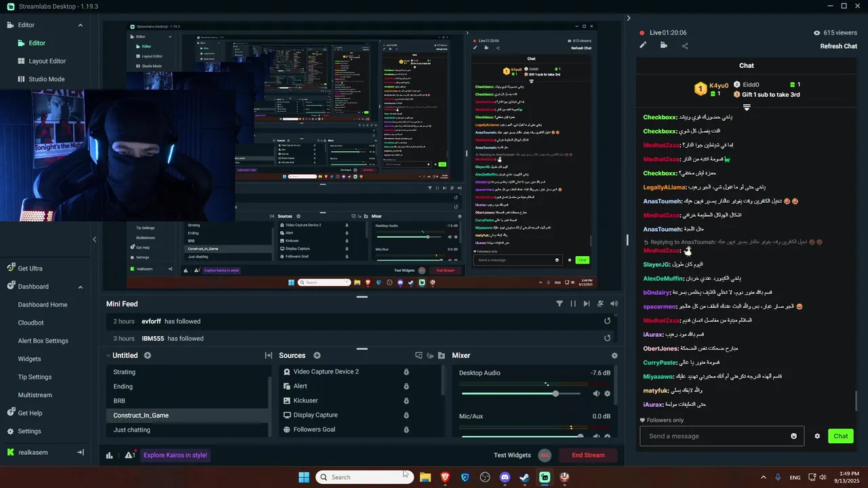The width and height of the screenshot is (868, 488).
Task: Click the Get Ultra sidebar item
Action: click(30, 268)
